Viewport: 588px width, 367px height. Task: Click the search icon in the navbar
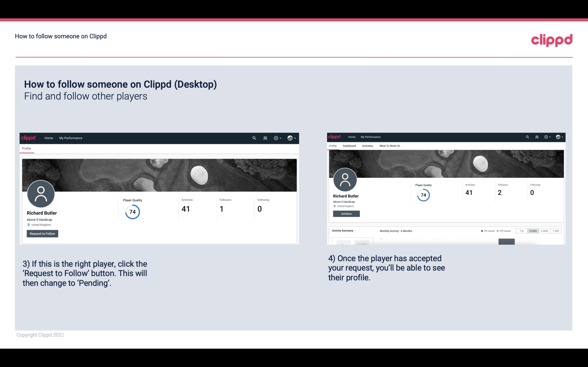254,138
